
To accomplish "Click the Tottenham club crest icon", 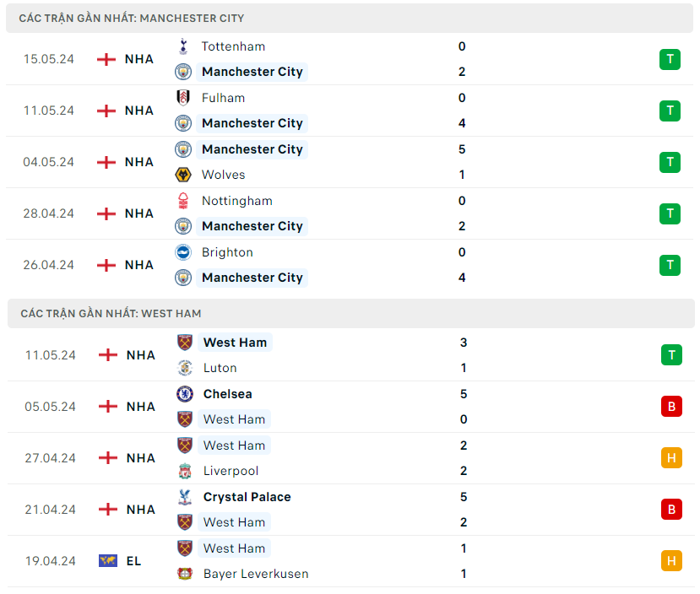I will coord(183,46).
